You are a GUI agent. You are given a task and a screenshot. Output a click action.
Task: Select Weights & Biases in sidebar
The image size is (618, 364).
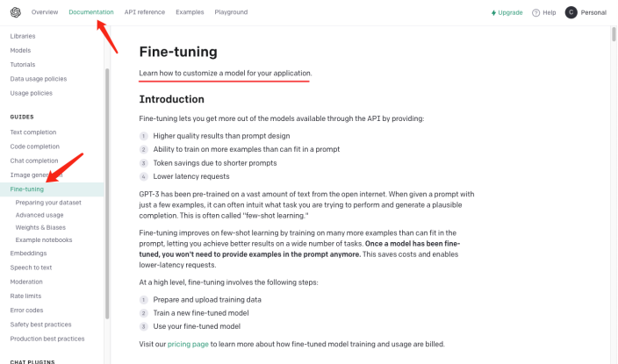click(40, 227)
